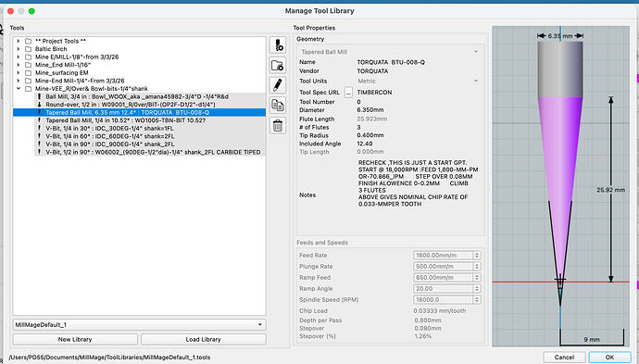Click the Cancel button
This screenshot has height=364, width=639.
[x=564, y=358]
